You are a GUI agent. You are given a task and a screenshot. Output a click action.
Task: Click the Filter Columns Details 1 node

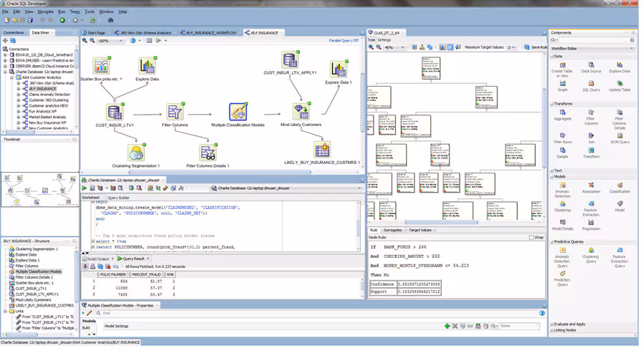coord(208,153)
